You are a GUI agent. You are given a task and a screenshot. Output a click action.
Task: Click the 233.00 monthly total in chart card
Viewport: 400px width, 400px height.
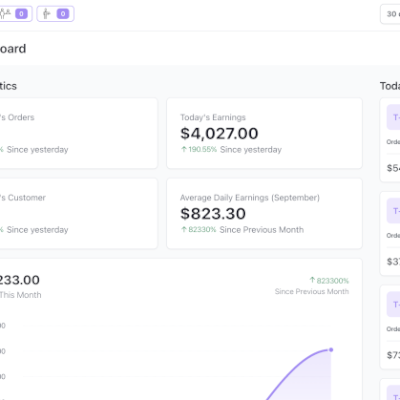(20, 280)
